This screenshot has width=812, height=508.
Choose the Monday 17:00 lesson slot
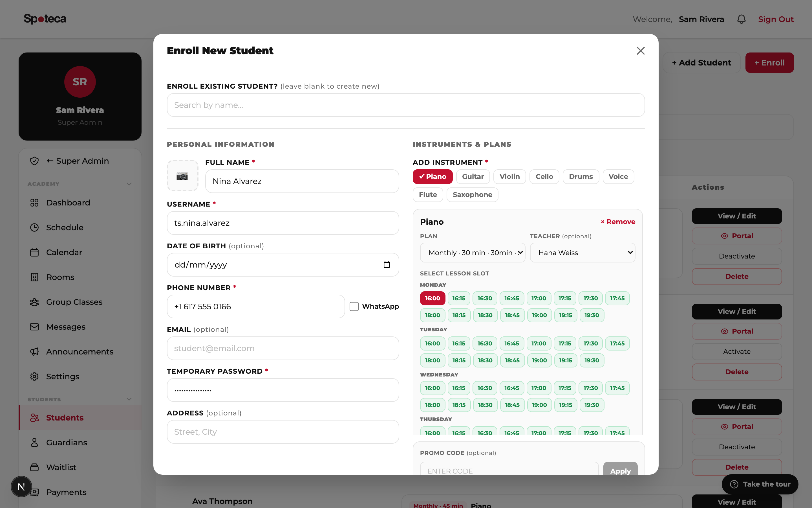pyautogui.click(x=539, y=298)
